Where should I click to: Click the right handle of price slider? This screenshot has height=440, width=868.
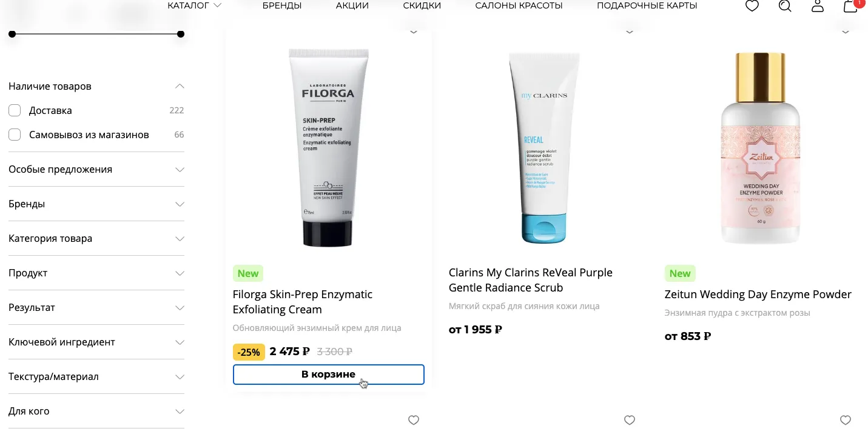(x=181, y=34)
